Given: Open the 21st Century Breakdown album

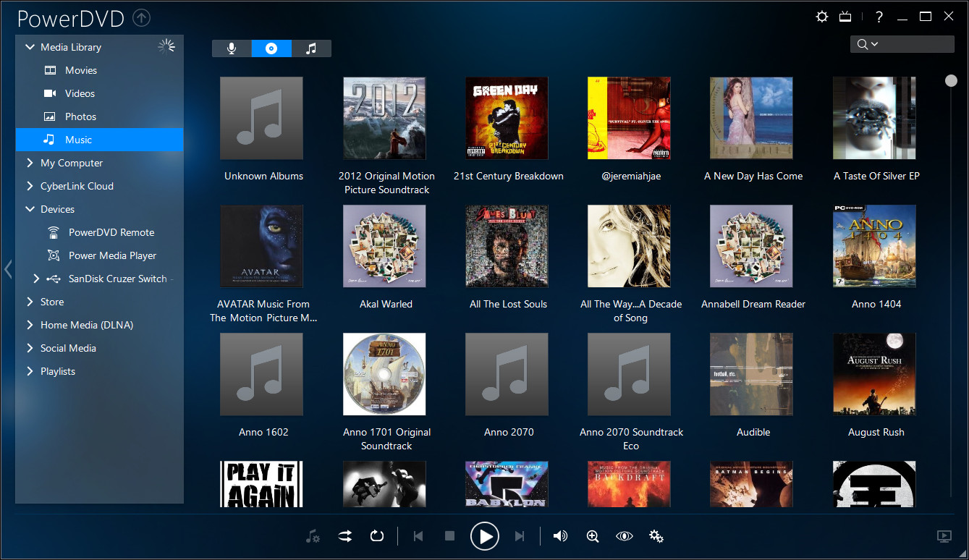Looking at the screenshot, I should [x=507, y=118].
